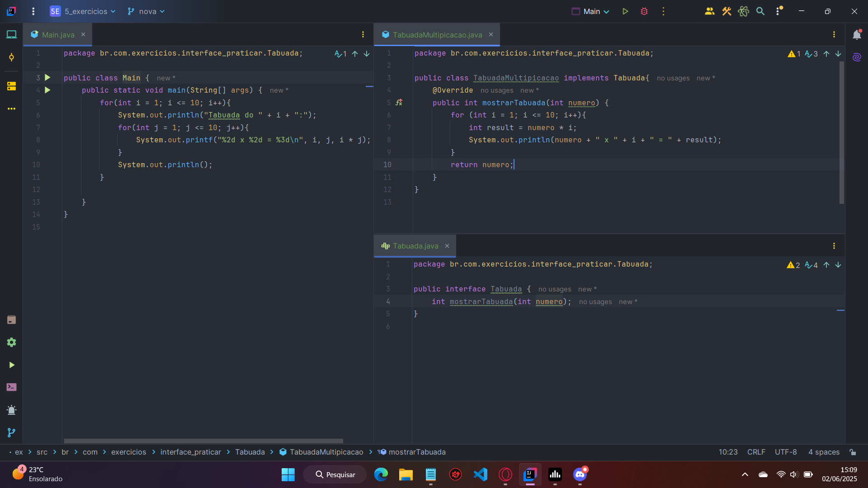This screenshot has height=488, width=868.
Task: Open the Terminal tool window
Action: click(x=11, y=387)
